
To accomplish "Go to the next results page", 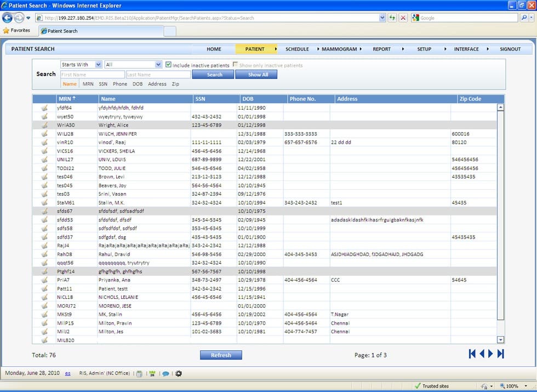I will tap(491, 354).
